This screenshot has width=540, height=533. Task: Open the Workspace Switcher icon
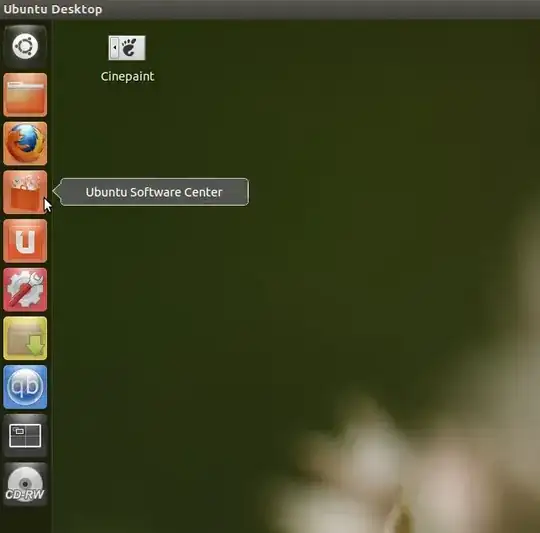(x=25, y=436)
